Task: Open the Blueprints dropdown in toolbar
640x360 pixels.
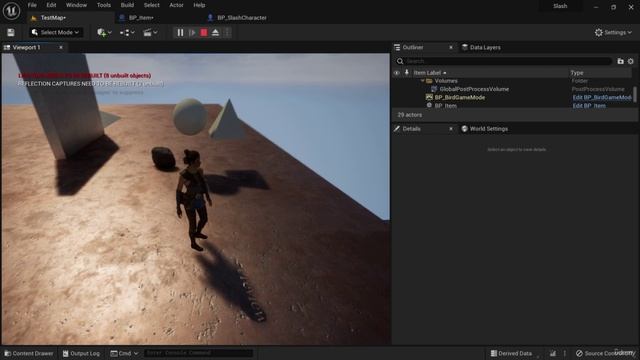Action: (127, 33)
